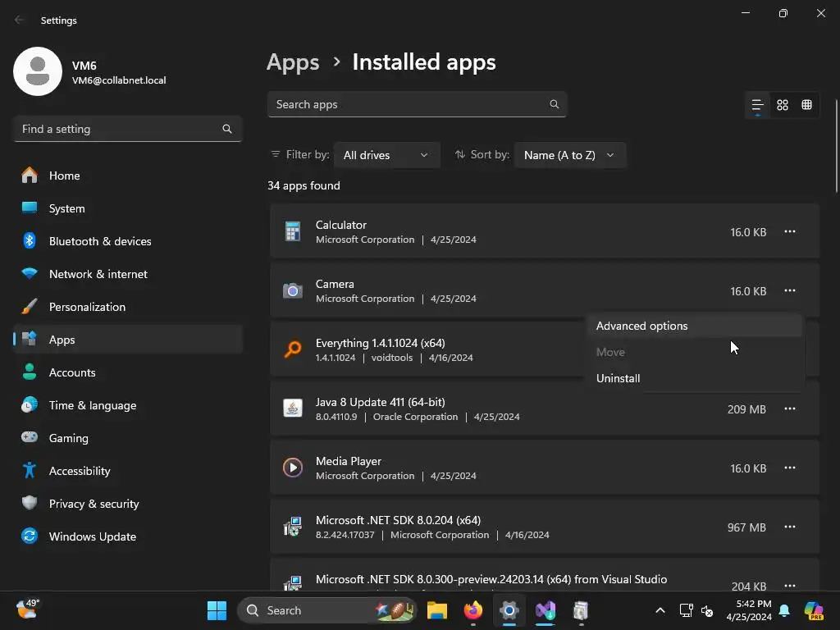
Task: Open more options for Media Player
Action: coord(790,468)
